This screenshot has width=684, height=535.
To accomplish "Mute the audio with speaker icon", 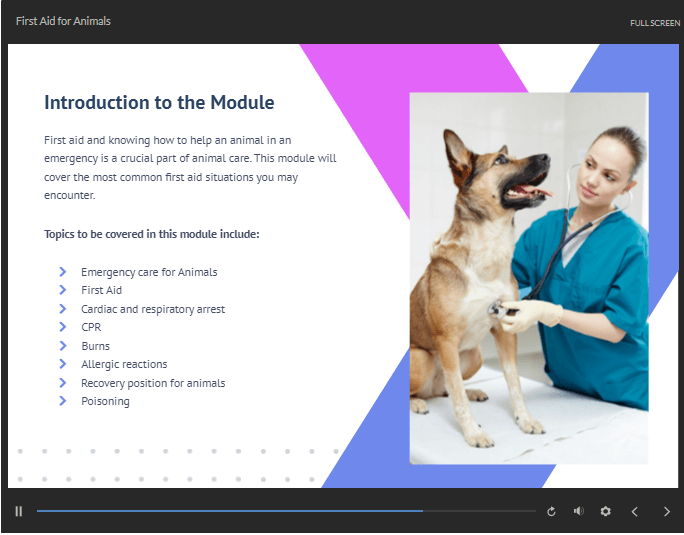I will (x=578, y=511).
